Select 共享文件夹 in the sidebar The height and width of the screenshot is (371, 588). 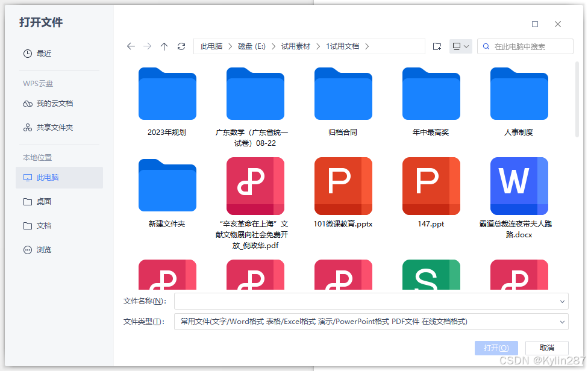click(59, 128)
